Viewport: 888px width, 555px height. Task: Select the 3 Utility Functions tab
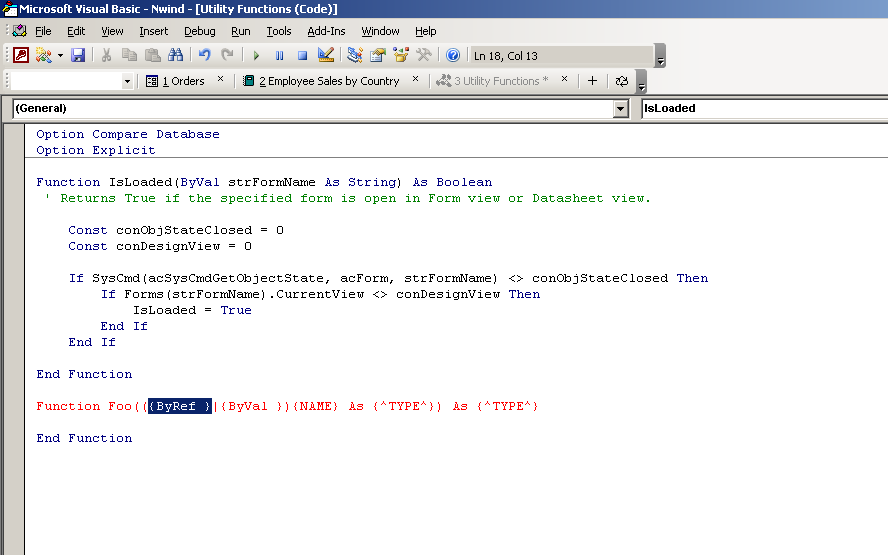pos(492,81)
